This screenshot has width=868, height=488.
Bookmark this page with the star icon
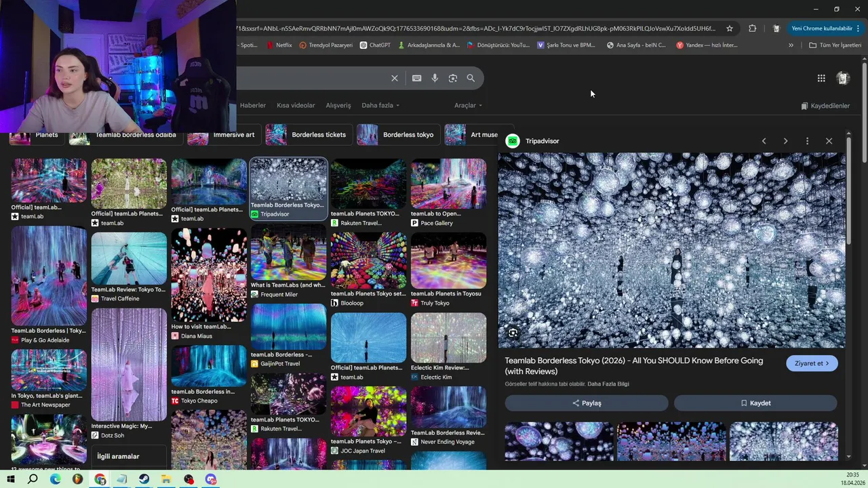(x=730, y=28)
